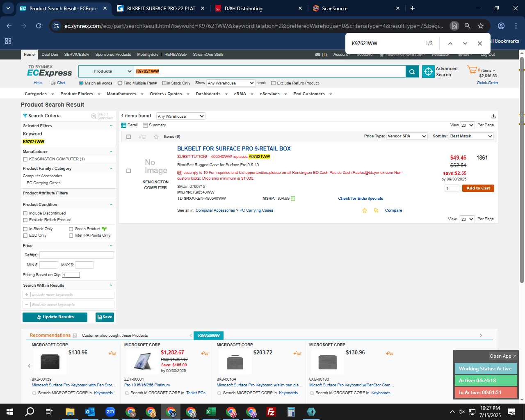This screenshot has height=420, width=525.
Task: Click the Add to Cart button
Action: pos(478,188)
